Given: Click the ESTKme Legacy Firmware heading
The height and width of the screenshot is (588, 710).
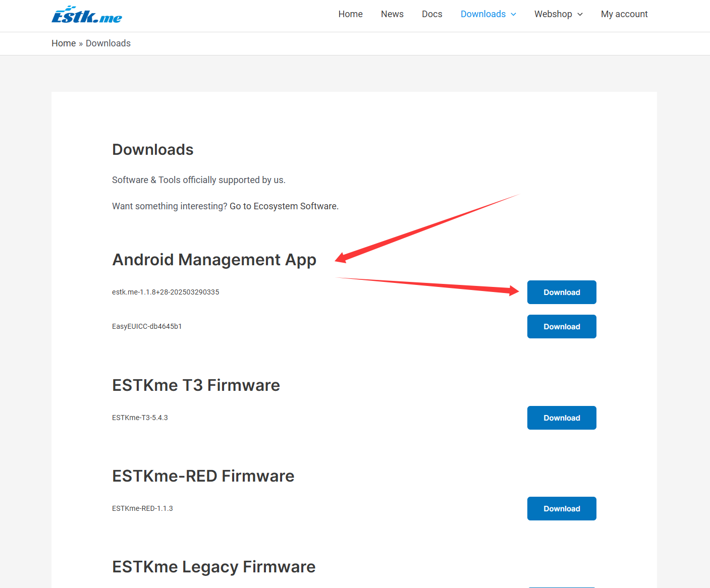Looking at the screenshot, I should [x=213, y=567].
